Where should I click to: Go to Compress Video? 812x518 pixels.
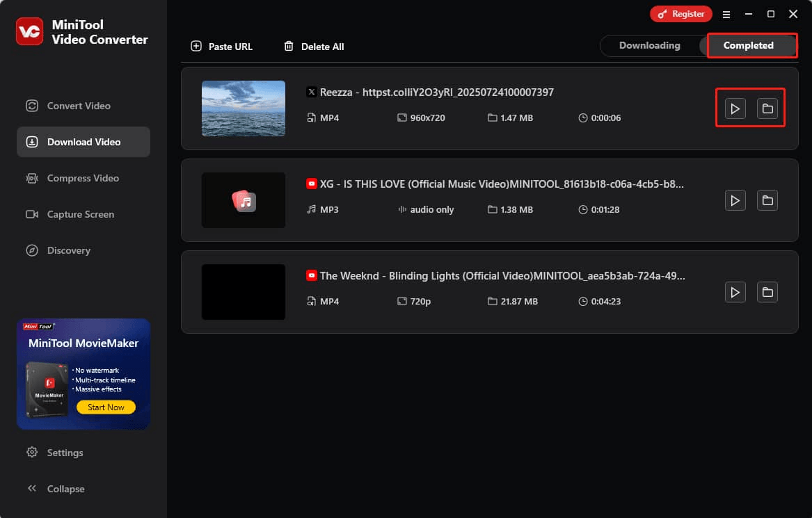pos(83,178)
